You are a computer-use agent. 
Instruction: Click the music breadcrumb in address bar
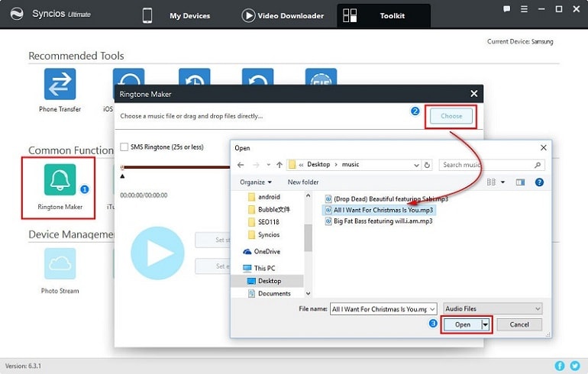(x=351, y=165)
